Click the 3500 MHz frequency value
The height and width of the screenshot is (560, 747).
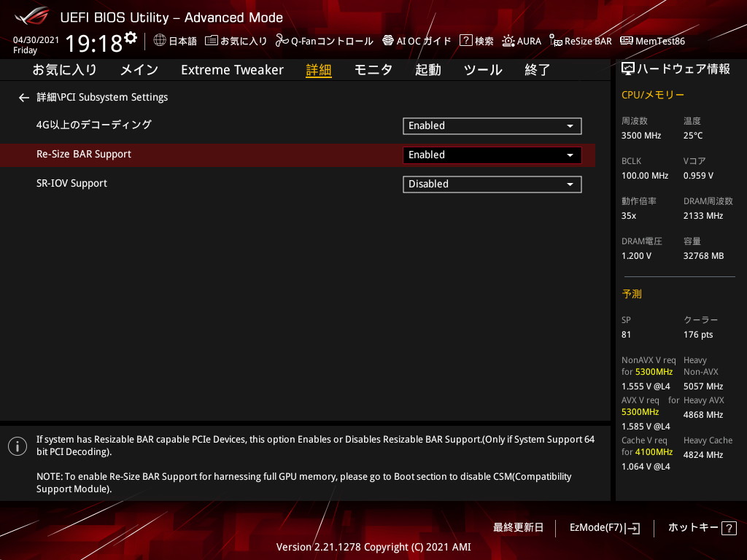[640, 136]
